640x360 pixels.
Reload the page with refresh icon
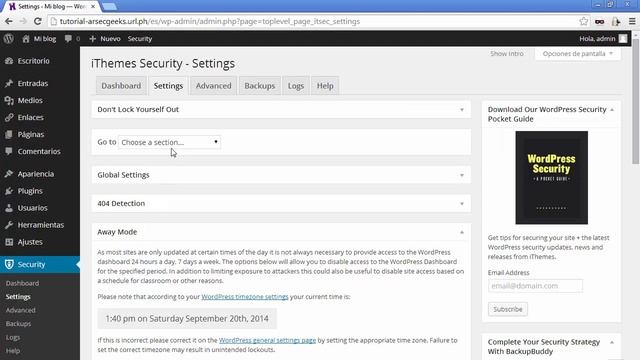(38, 21)
